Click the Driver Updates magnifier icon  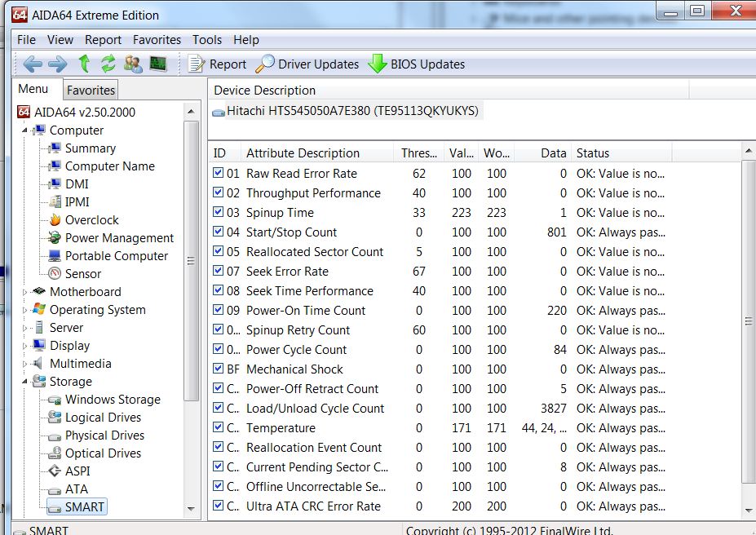pos(265,64)
